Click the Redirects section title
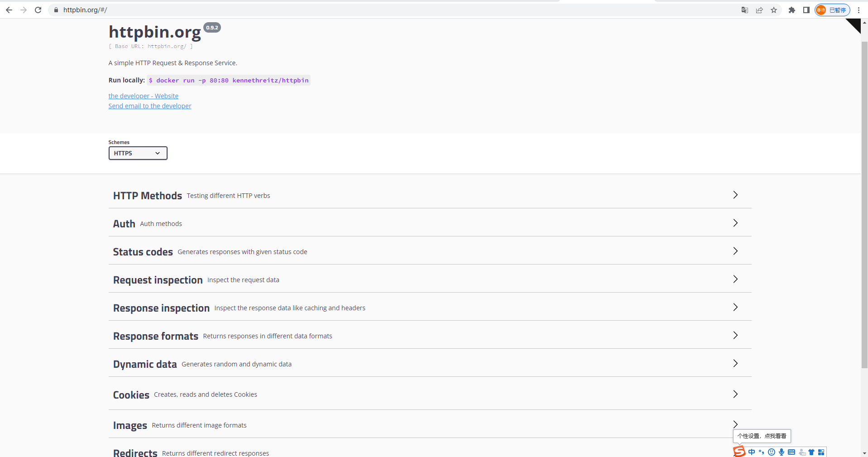The height and width of the screenshot is (457, 868). 135,453
